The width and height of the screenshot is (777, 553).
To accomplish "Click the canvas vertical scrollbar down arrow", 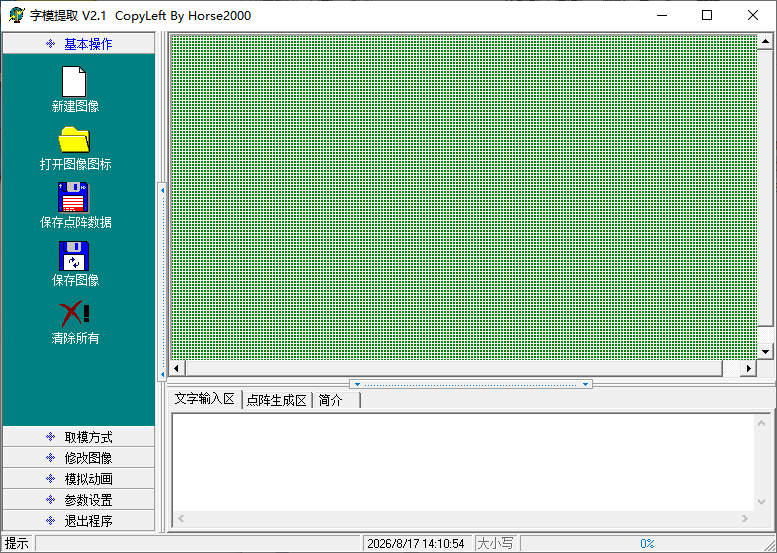I will click(765, 352).
